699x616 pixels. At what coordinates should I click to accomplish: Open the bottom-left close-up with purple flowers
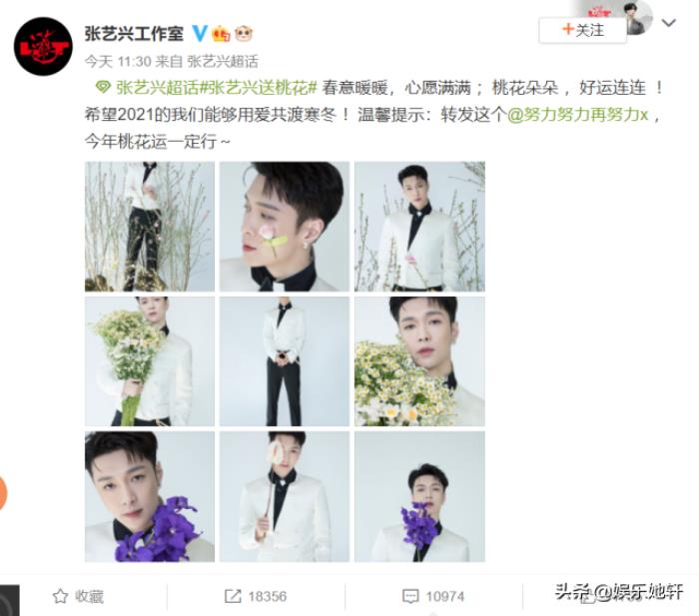tap(150, 496)
